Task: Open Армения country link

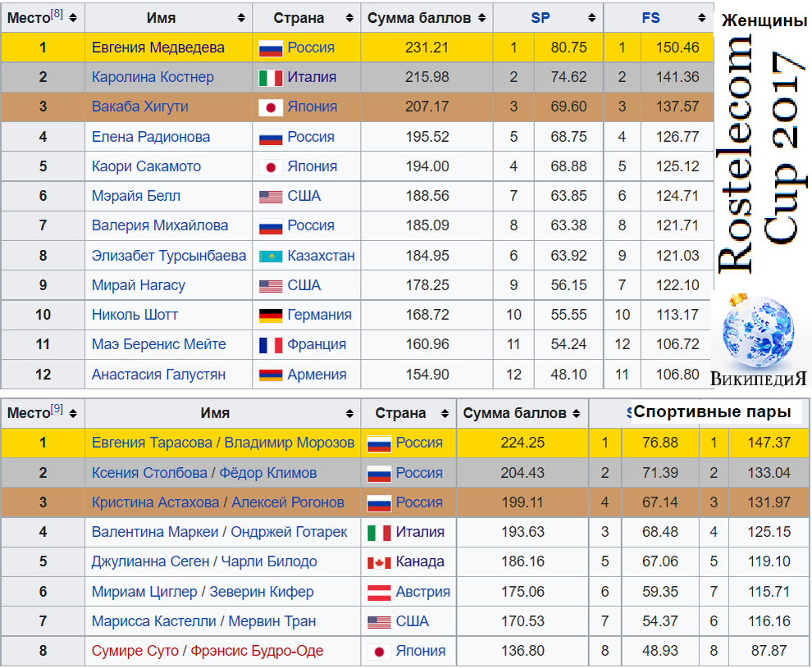Action: pyautogui.click(x=317, y=375)
